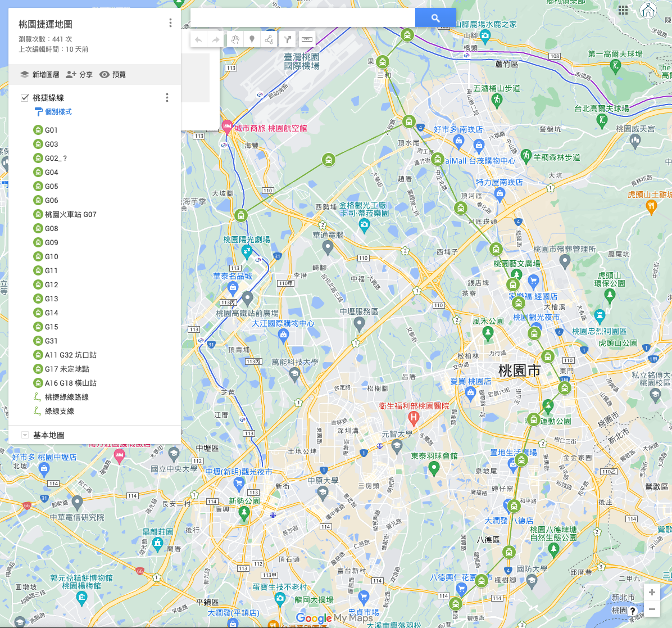Pick the add directions tool
The height and width of the screenshot is (628, 672).
pos(288,40)
